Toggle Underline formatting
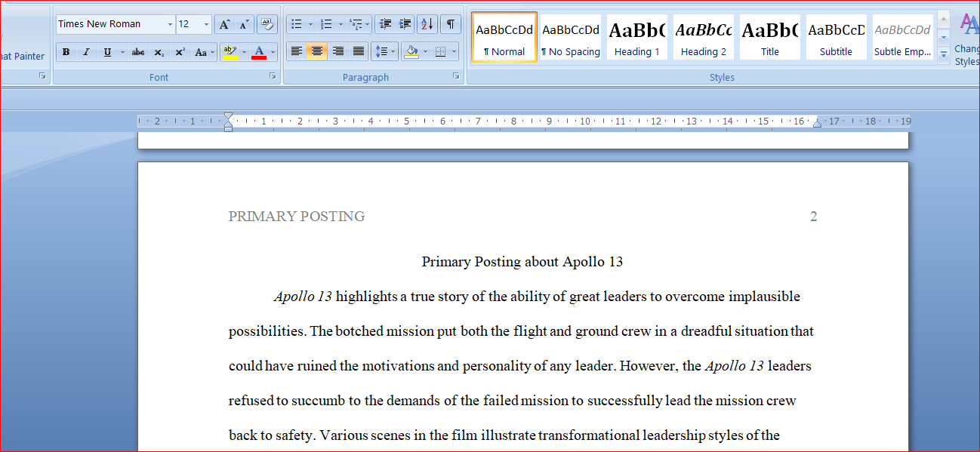Image resolution: width=980 pixels, height=452 pixels. (x=107, y=52)
